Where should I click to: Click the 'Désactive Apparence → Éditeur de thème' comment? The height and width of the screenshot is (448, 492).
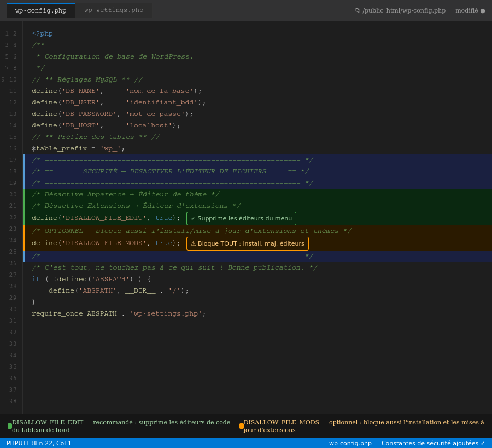pos(126,194)
